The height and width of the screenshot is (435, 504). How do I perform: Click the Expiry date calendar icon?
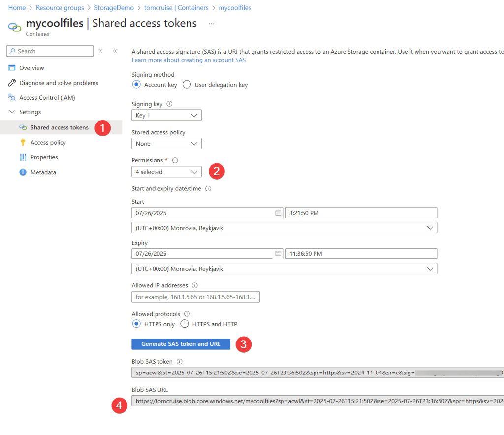[x=278, y=253]
